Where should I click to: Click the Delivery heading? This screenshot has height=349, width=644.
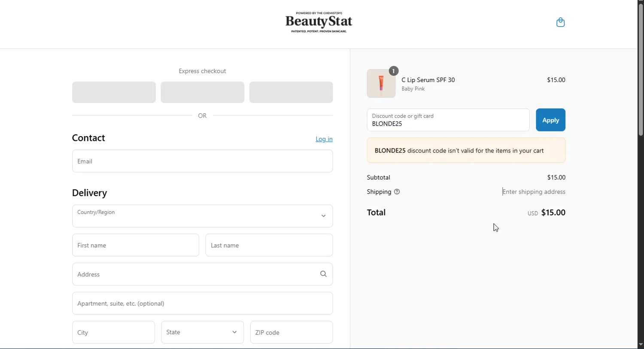pos(89,193)
